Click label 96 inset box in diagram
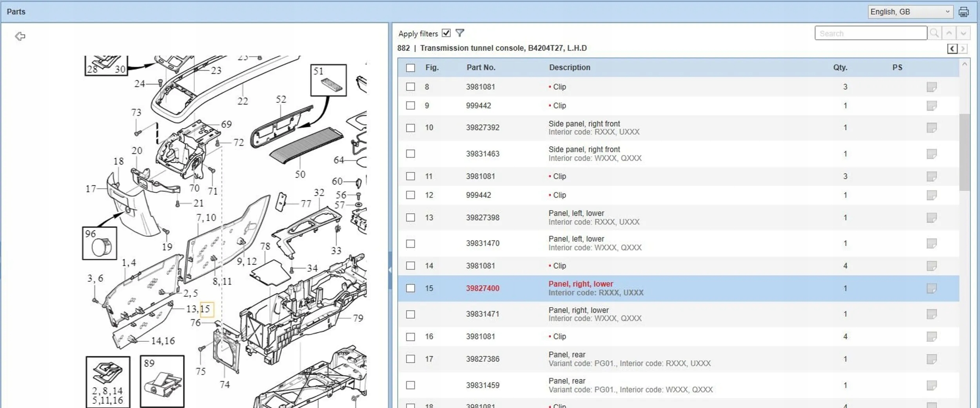The image size is (980, 408). pyautogui.click(x=100, y=243)
